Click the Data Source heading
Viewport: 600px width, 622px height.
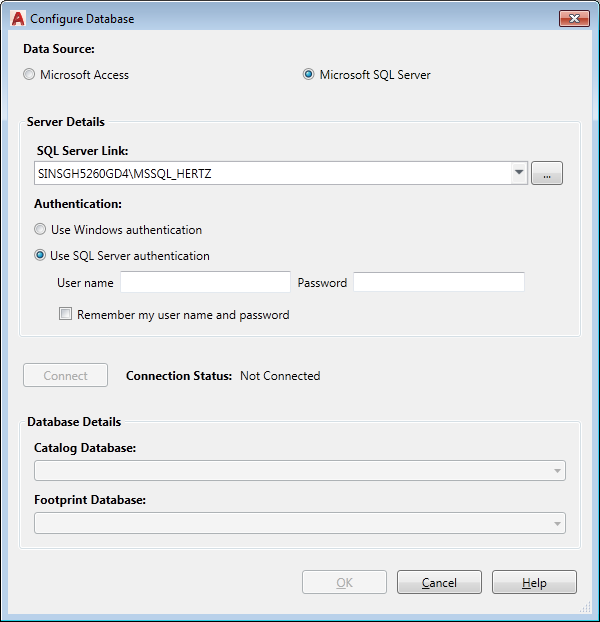[x=59, y=49]
